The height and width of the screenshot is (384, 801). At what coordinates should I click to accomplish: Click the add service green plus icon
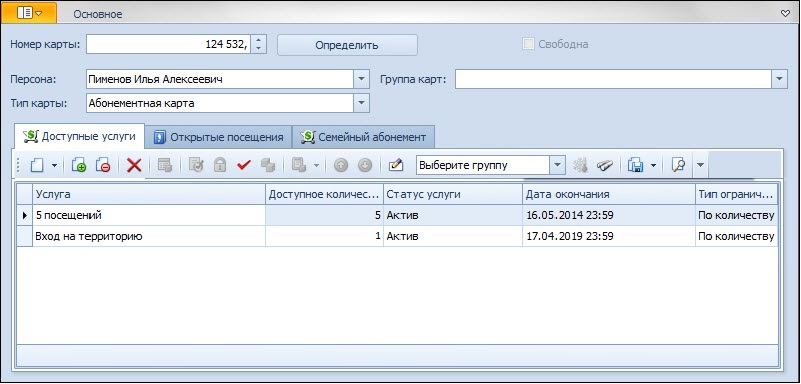79,165
